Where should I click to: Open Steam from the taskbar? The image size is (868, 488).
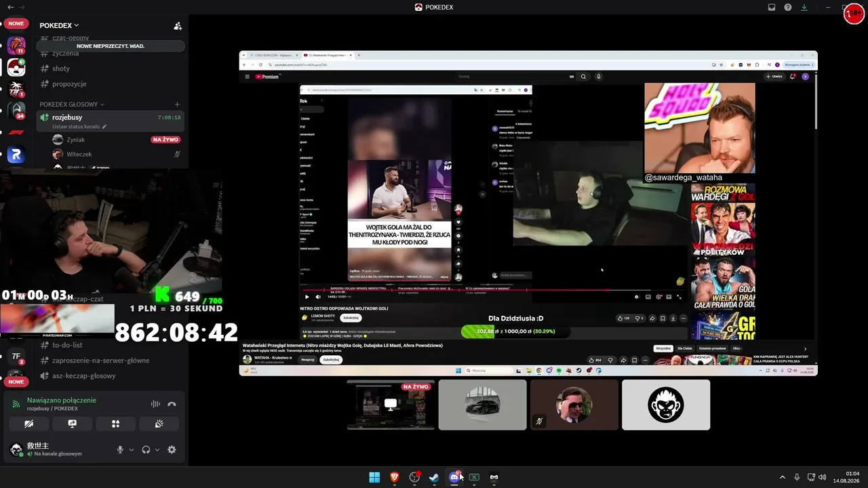[x=434, y=477]
